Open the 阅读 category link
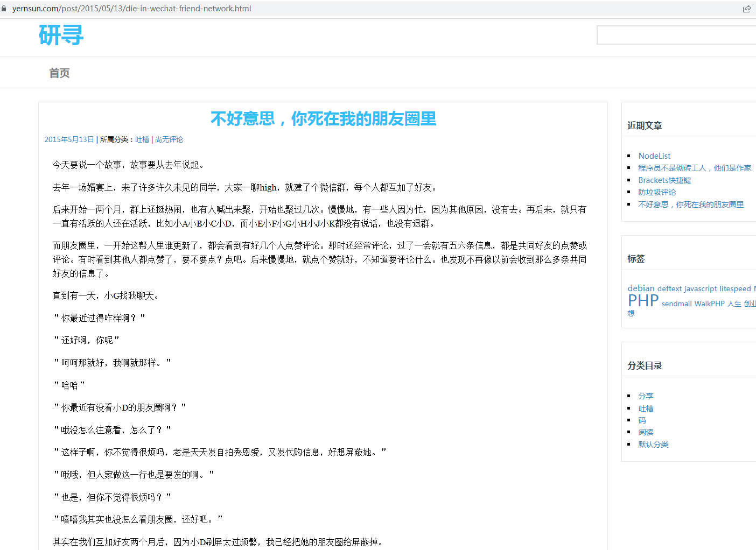Screen dimensions: 756x550 coord(646,432)
